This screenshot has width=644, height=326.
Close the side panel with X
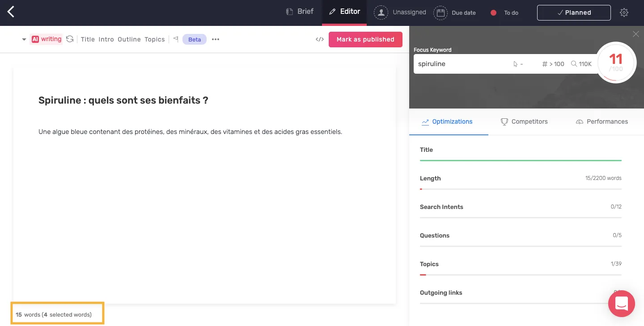coord(636,34)
